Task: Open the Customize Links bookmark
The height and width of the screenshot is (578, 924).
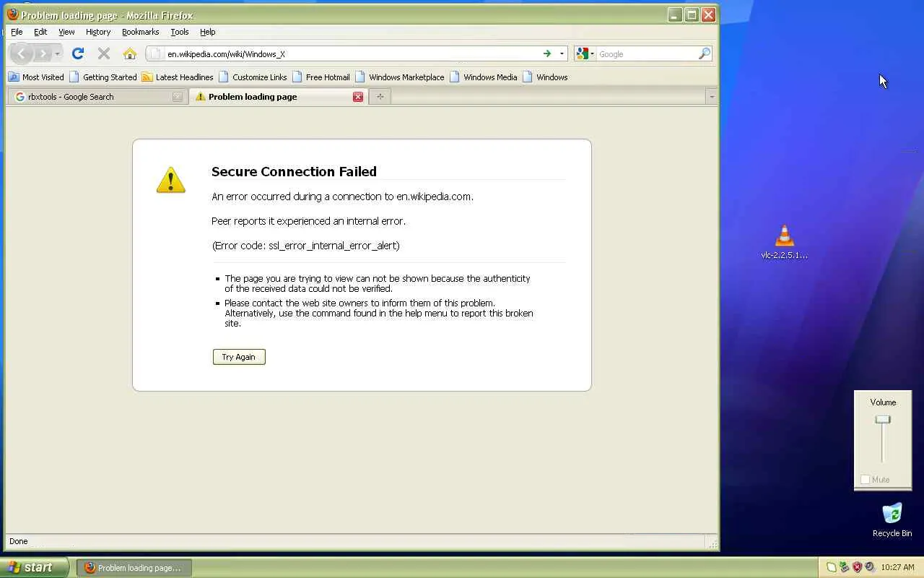Action: pos(253,77)
